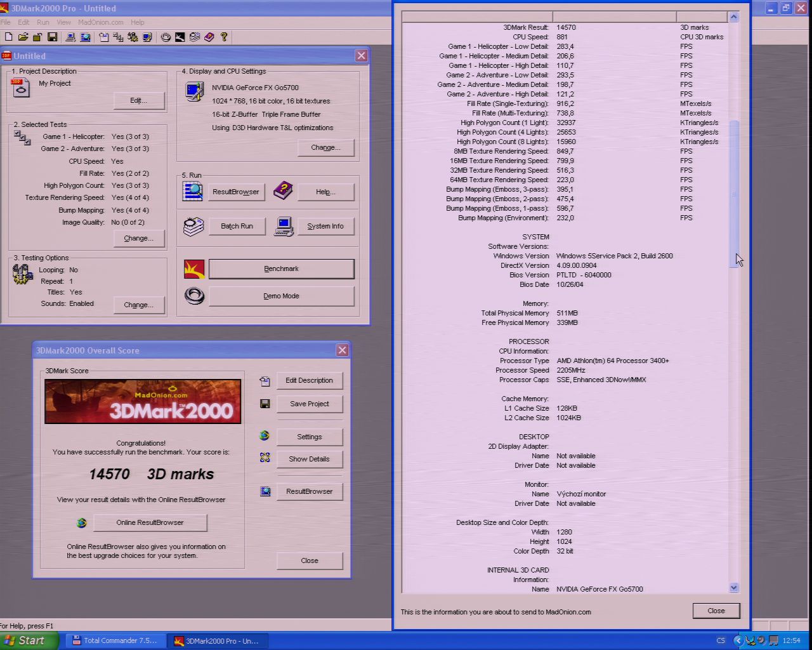The height and width of the screenshot is (650, 812).
Task: Switch to Total Commander in the taskbar
Action: pos(115,640)
